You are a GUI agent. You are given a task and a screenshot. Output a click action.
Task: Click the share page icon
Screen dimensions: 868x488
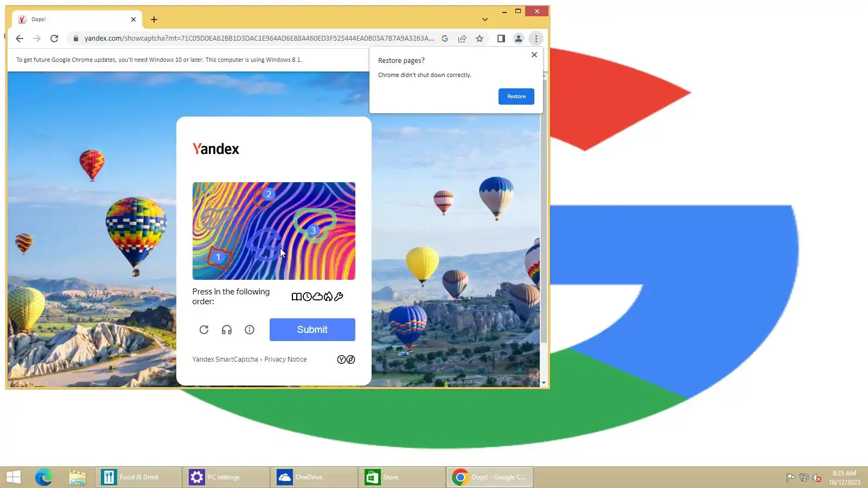tap(462, 38)
